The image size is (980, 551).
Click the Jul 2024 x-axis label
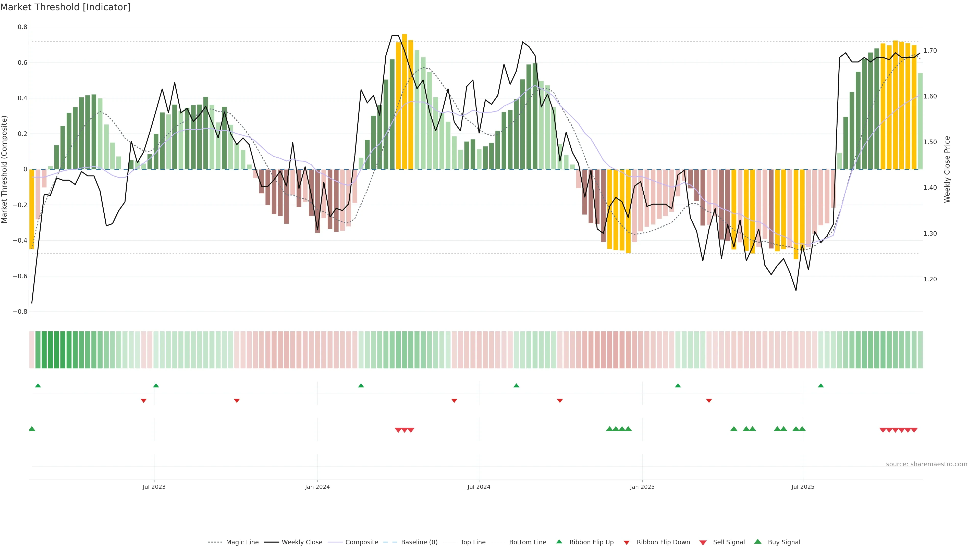[479, 487]
